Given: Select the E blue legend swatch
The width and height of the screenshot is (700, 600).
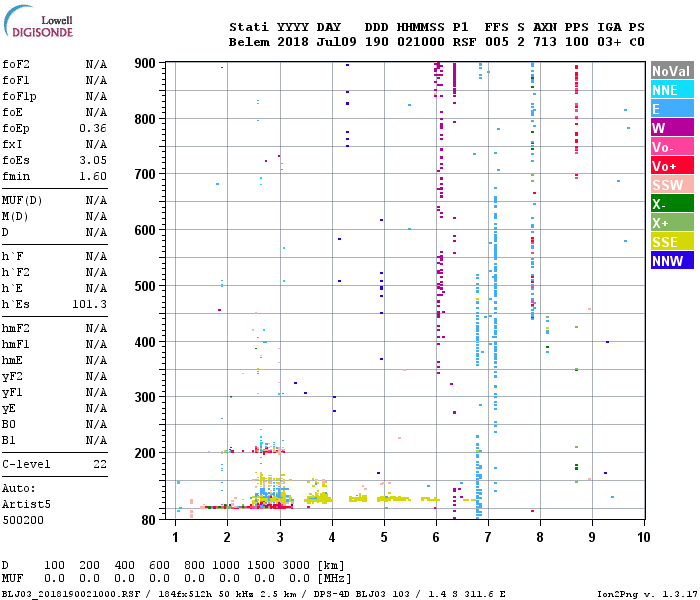Looking at the screenshot, I should tap(672, 108).
